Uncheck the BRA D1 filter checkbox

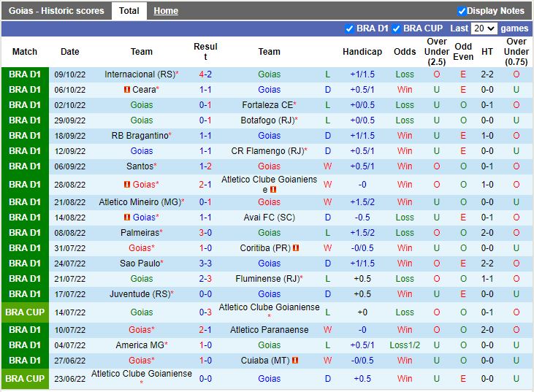point(349,28)
